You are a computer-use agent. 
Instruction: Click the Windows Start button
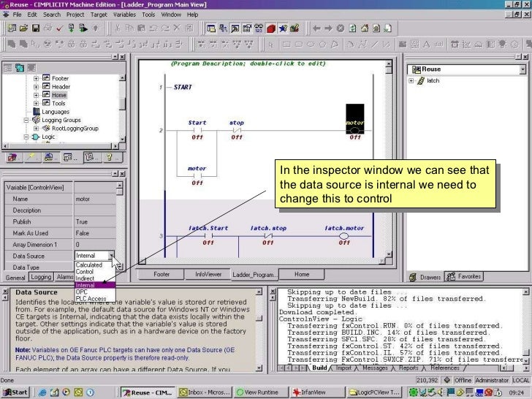[15, 392]
